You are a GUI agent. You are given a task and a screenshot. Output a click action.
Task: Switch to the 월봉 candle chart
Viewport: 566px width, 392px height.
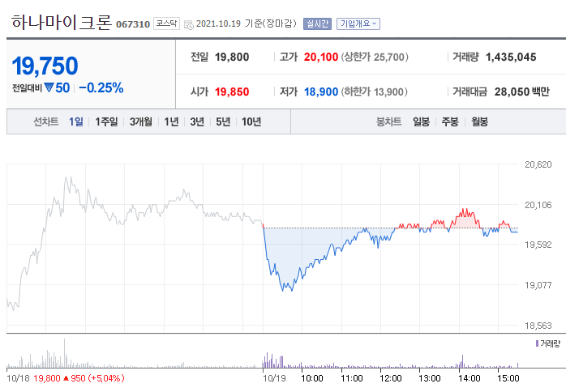[479, 121]
